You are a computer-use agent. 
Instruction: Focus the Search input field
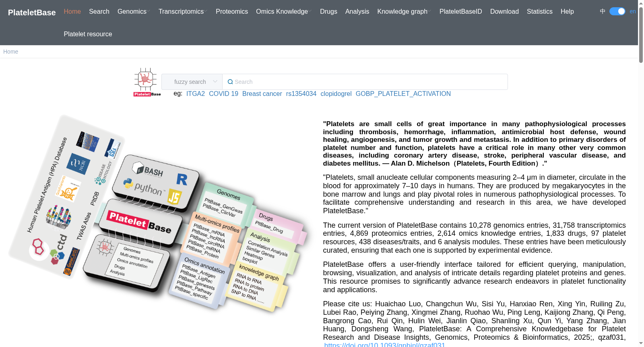[x=365, y=82]
